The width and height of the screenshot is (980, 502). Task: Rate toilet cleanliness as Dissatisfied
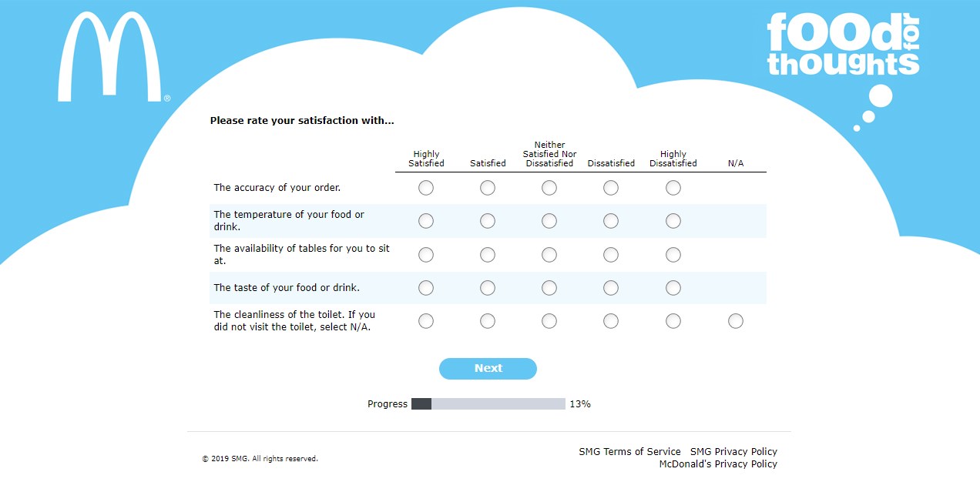pos(611,321)
